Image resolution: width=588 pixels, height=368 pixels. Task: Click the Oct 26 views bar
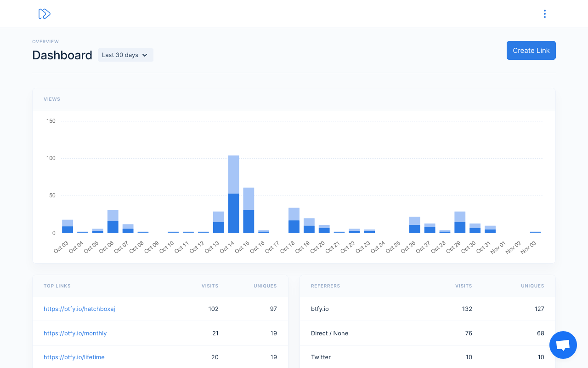(x=415, y=226)
